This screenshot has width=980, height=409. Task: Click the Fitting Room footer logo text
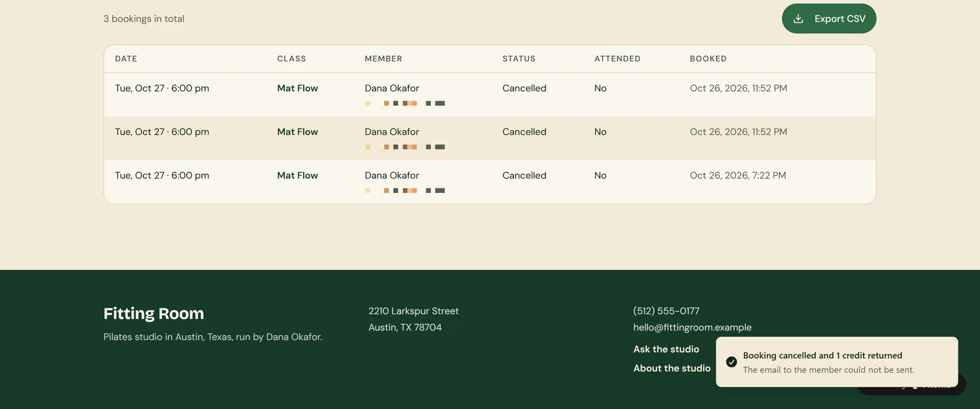[154, 313]
